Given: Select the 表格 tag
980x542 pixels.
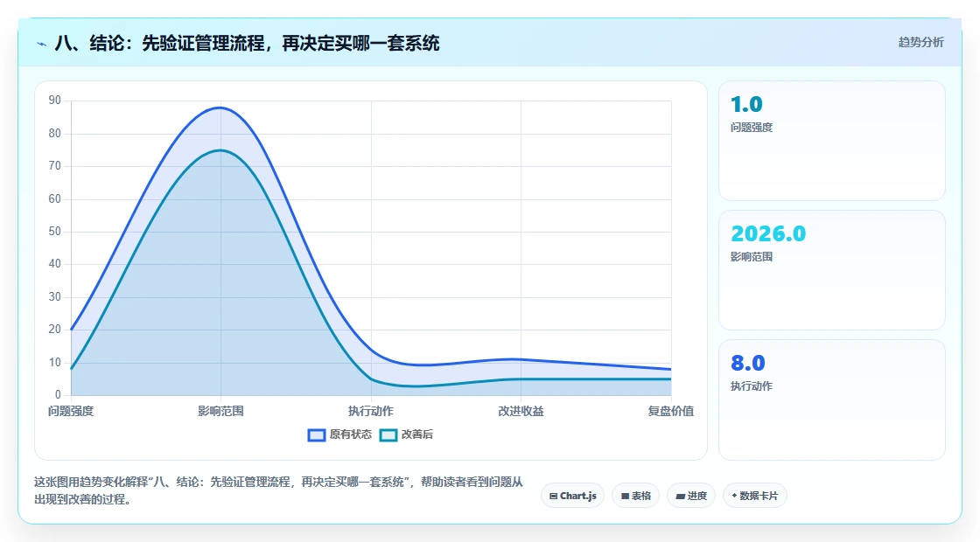Looking at the screenshot, I should click(635, 496).
